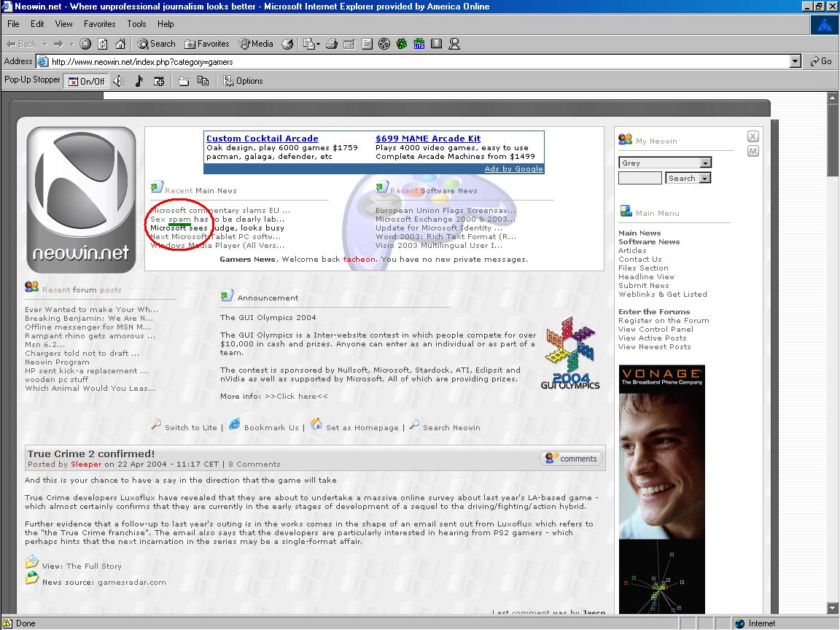The width and height of the screenshot is (840, 630).
Task: Toggle Pop-Up Stopper On/Off
Action: [x=86, y=81]
